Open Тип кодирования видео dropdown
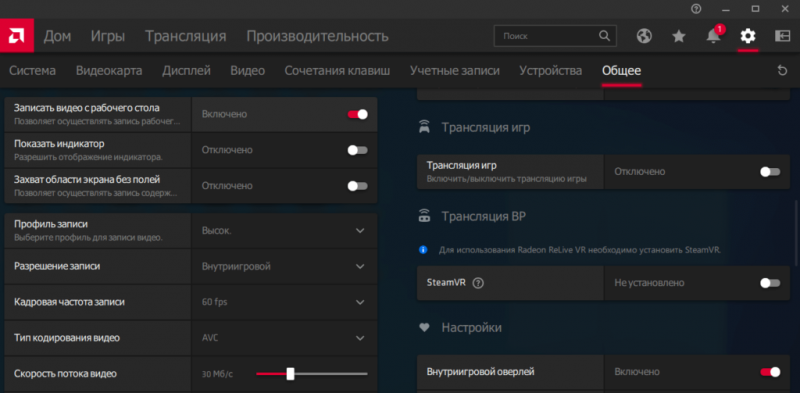The height and width of the screenshot is (393, 800). (x=284, y=338)
